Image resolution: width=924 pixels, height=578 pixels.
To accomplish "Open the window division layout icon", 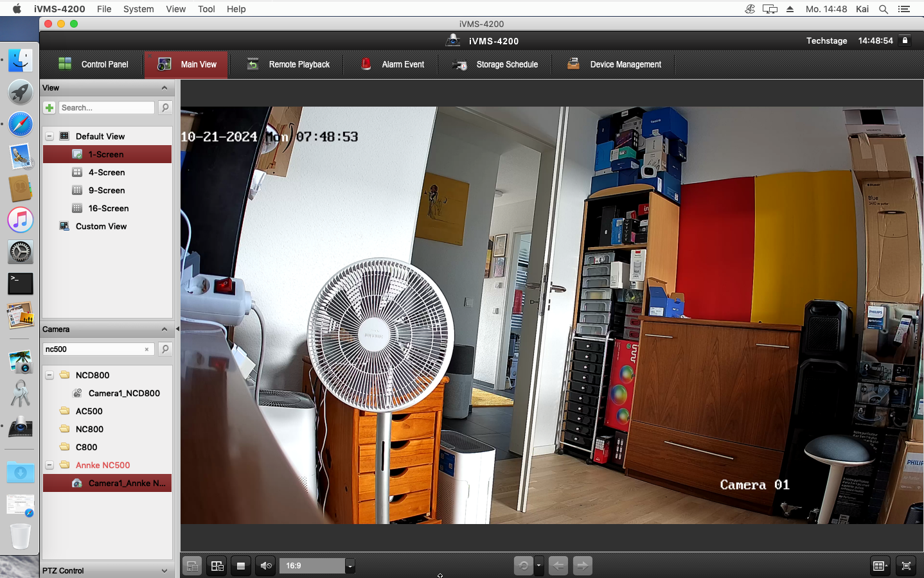I will point(880,566).
